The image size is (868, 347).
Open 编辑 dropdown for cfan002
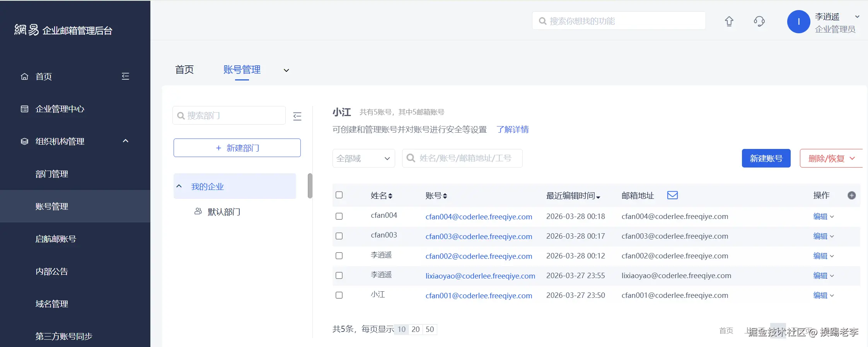[824, 256]
